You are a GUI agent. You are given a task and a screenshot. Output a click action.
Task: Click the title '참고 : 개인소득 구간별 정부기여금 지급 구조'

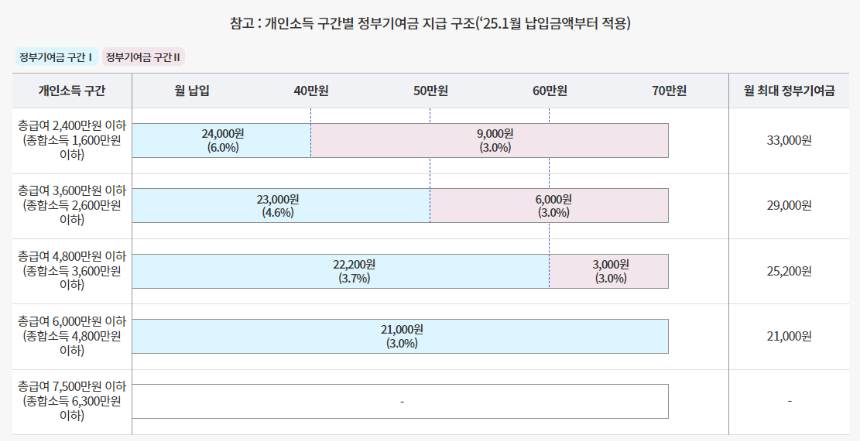point(350,24)
